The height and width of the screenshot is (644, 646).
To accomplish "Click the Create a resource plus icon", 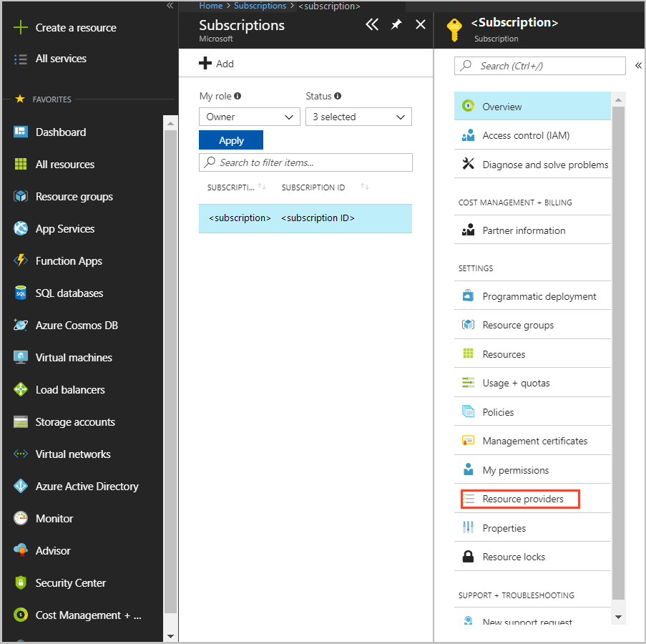I will (21, 28).
